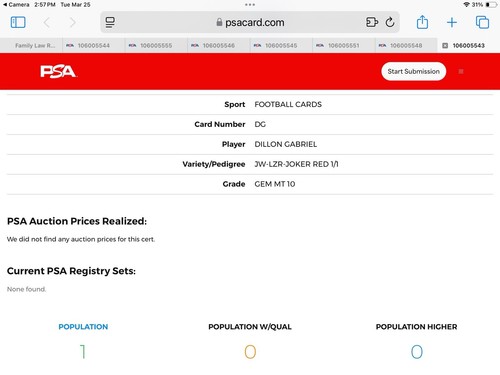Switch to the Family Law R... tab
500x375 pixels.
pyautogui.click(x=31, y=45)
